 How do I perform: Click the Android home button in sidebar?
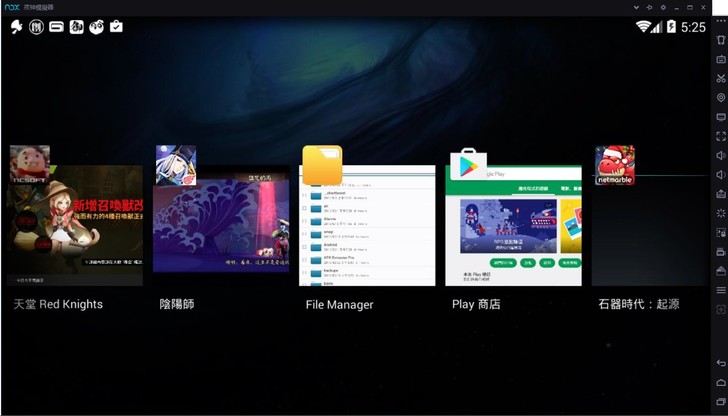[x=721, y=383]
